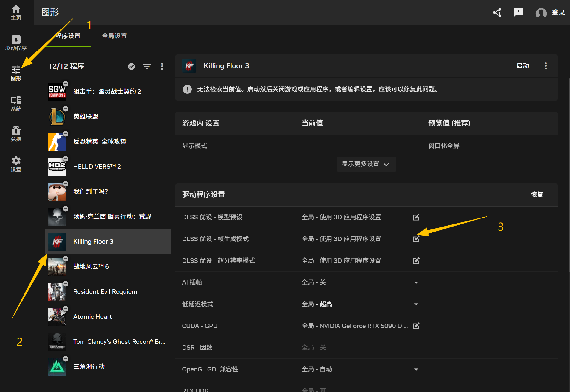Click 窗口化全屏 recommended value
The width and height of the screenshot is (570, 392).
tap(444, 146)
